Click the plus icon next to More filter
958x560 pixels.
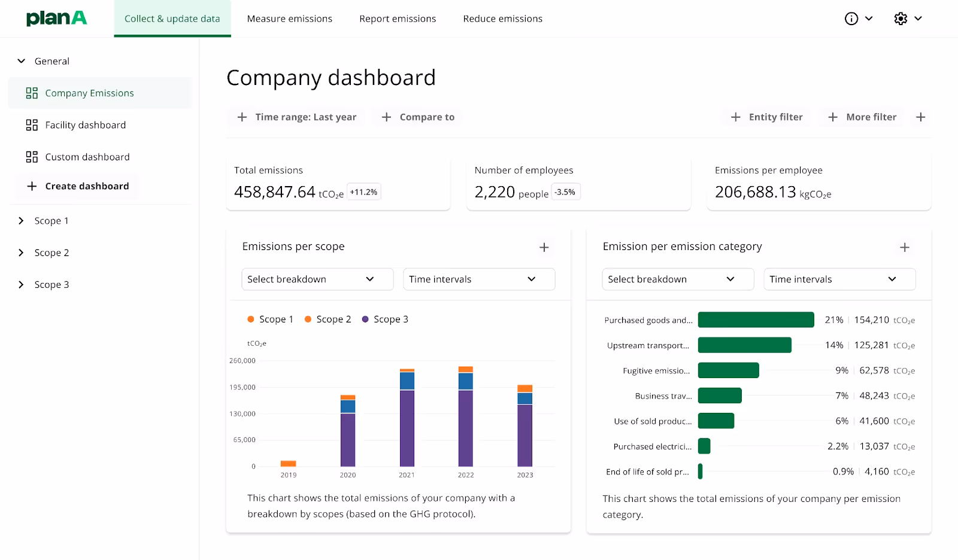click(x=921, y=117)
